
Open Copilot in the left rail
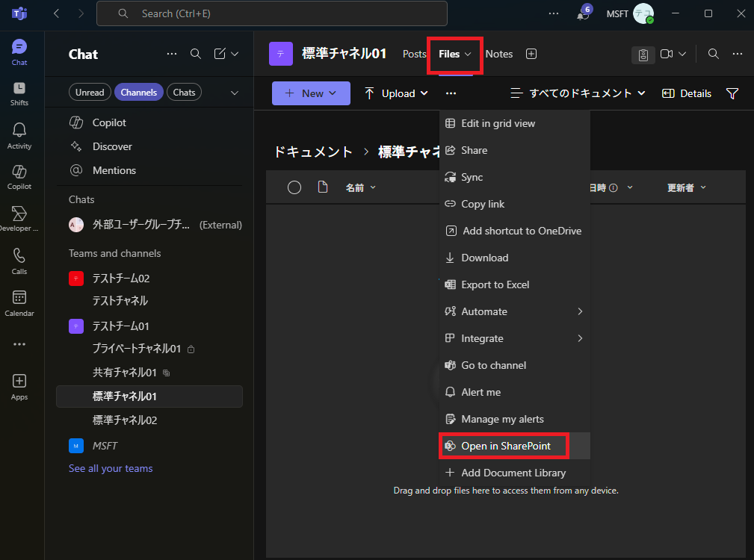19,177
